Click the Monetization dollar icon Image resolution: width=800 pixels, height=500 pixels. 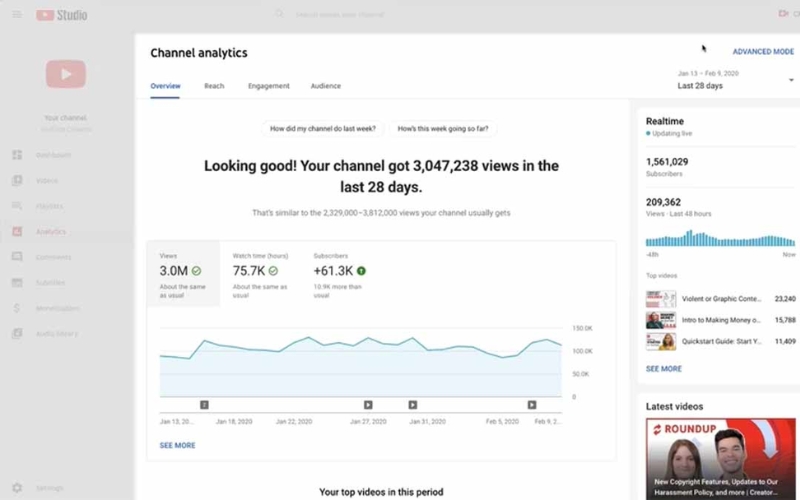(17, 308)
